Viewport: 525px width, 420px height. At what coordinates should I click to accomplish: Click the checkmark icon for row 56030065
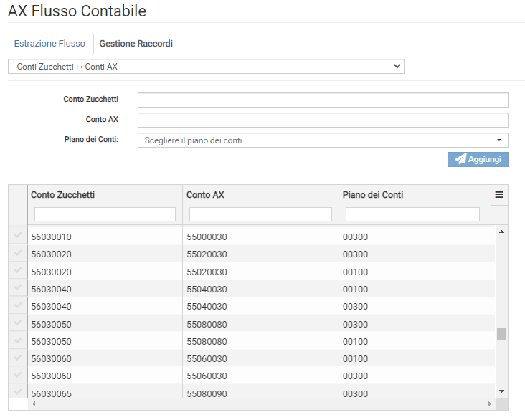point(18,393)
